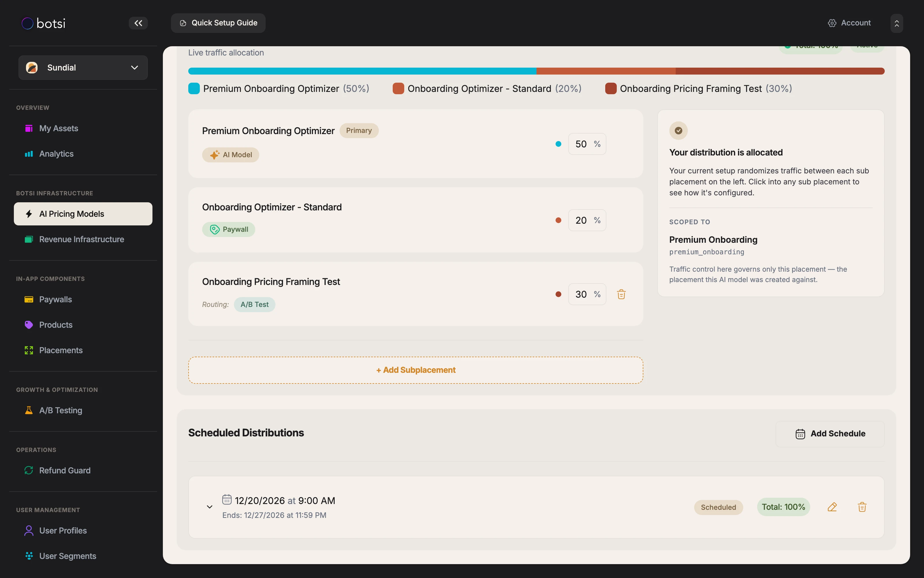Screen dimensions: 924x578
Task: Click the Ends: 12/27/2026 at 11:59 PM text
Action: (x=274, y=515)
